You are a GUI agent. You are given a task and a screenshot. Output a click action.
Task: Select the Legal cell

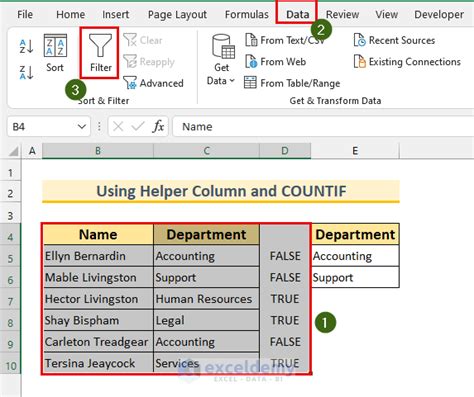tap(206, 320)
